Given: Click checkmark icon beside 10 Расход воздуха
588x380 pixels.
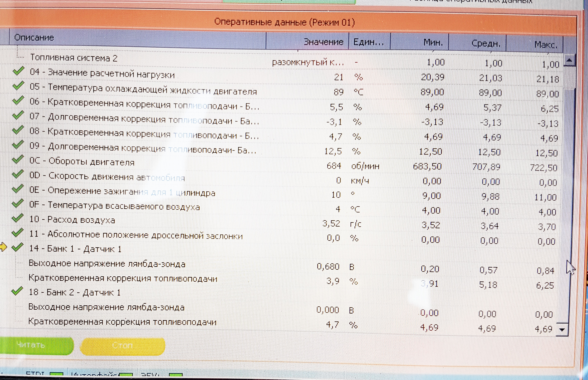Looking at the screenshot, I should [17, 218].
